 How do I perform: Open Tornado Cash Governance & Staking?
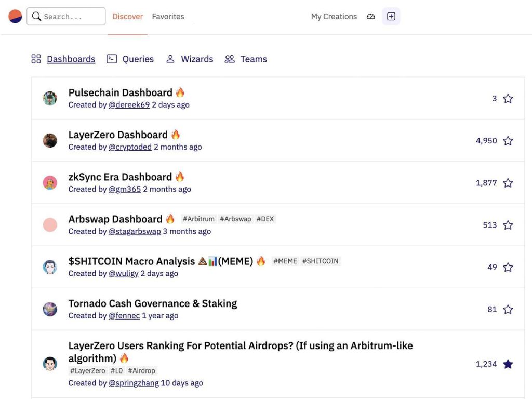pos(153,303)
